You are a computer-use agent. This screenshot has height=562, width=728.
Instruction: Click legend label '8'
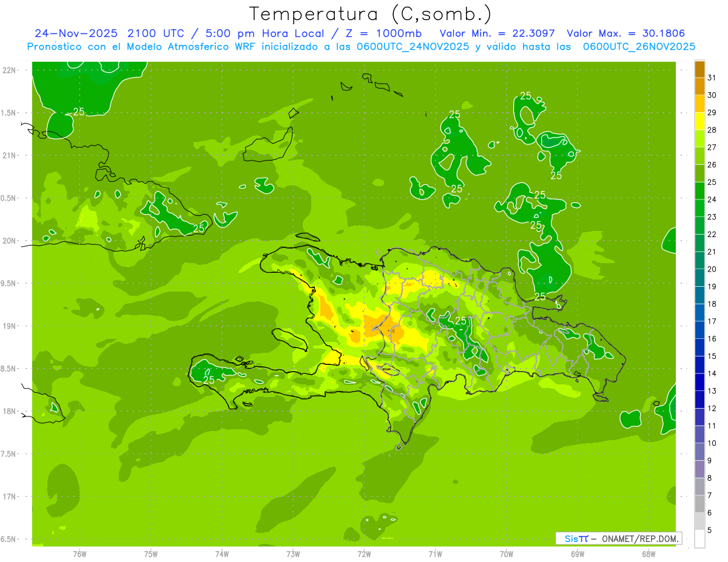point(710,478)
